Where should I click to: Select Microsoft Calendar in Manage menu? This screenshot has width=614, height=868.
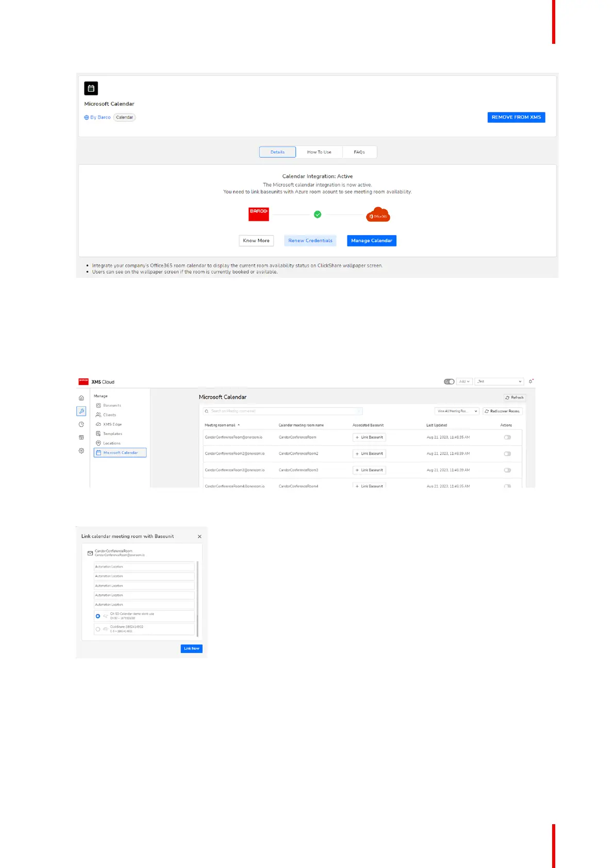click(x=120, y=453)
